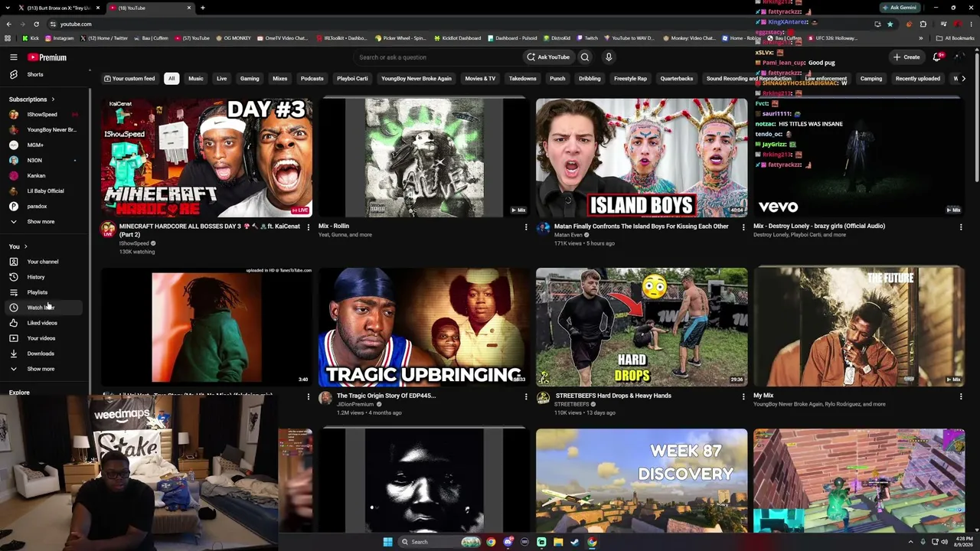980x551 pixels.
Task: Open more options for Mix - Rollin
Action: point(526,227)
